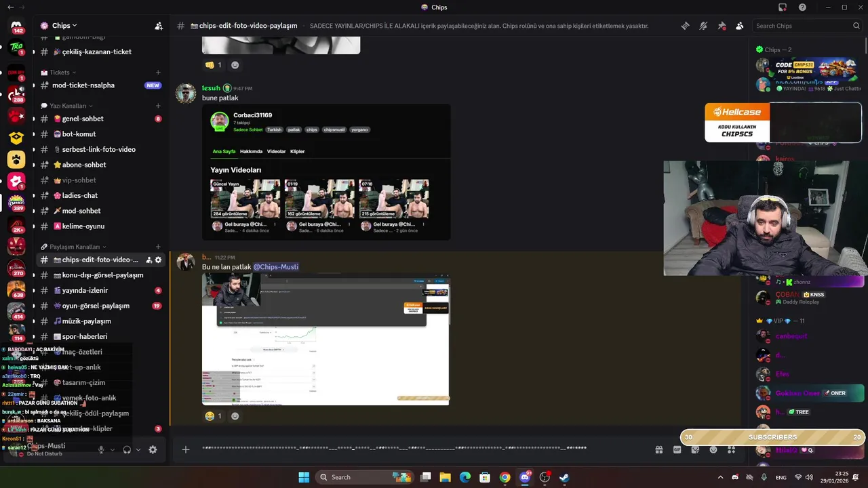This screenshot has height=488, width=868.
Task: Click the Windows Start button
Action: [304, 477]
